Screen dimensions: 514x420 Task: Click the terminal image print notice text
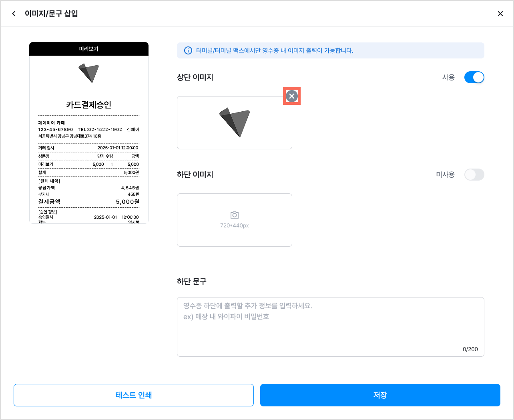tap(275, 50)
